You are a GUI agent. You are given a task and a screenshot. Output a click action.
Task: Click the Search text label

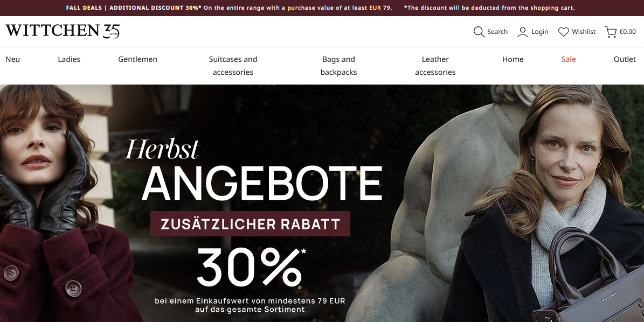(497, 32)
